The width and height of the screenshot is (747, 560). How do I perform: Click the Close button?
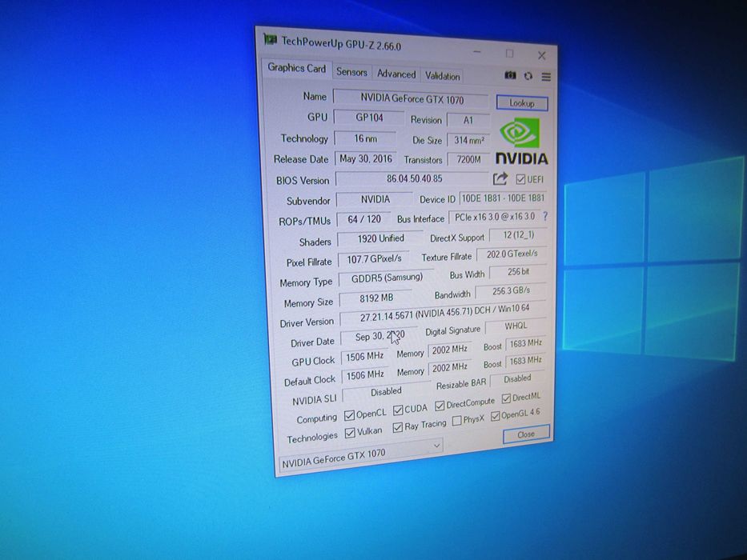coord(526,434)
